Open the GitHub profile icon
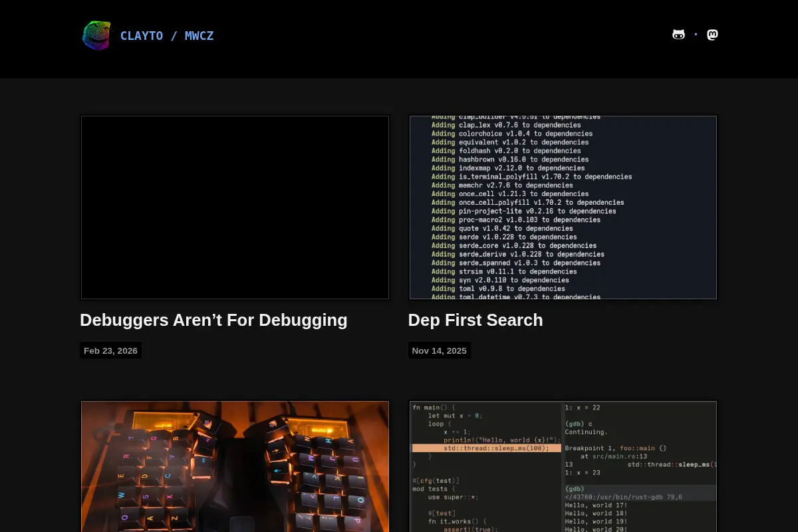Screen dimensions: 798x532 click(678, 35)
